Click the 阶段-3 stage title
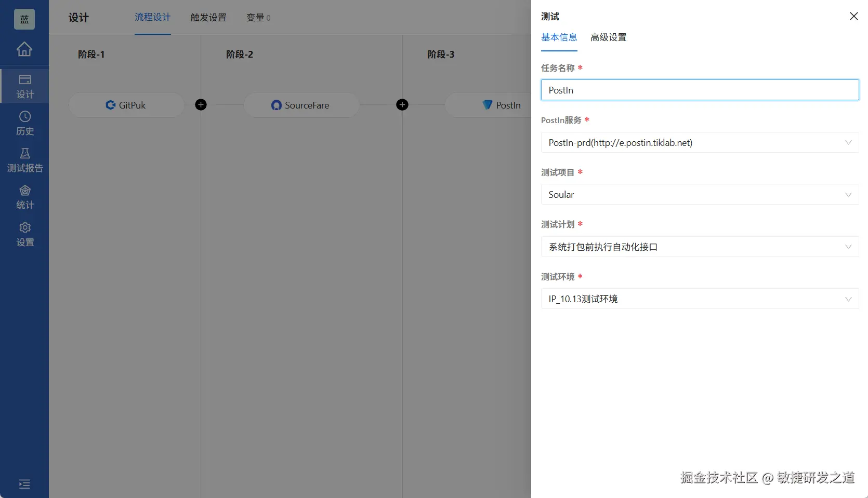868x498 pixels. (x=441, y=55)
